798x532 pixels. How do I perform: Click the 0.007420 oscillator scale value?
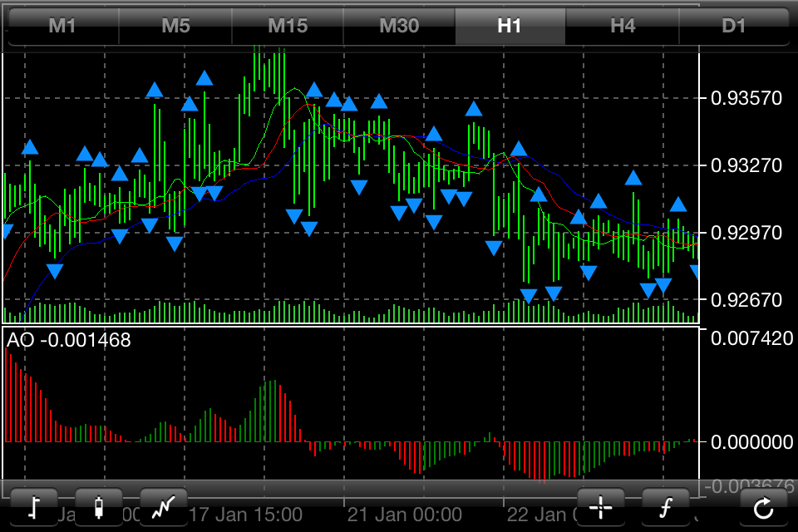(x=747, y=338)
